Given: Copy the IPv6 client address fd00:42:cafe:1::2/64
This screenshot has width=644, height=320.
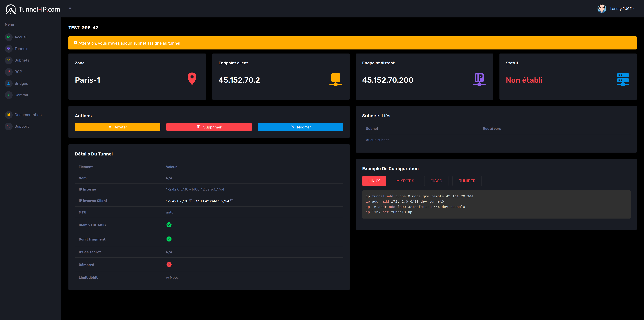Looking at the screenshot, I should (232, 200).
